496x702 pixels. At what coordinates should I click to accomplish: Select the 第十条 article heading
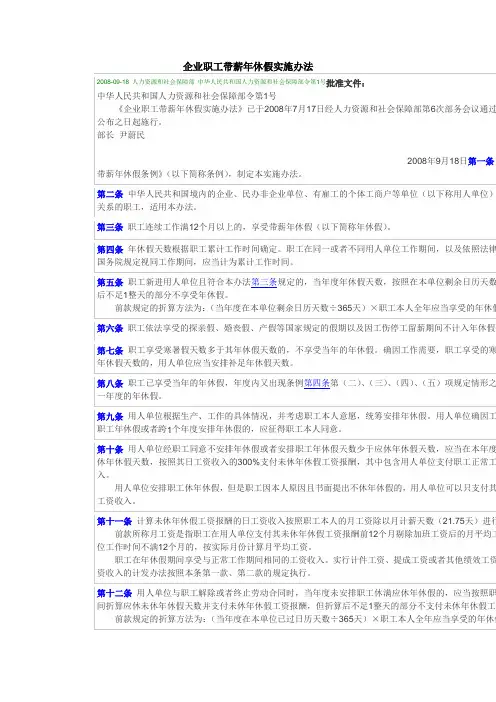point(110,449)
